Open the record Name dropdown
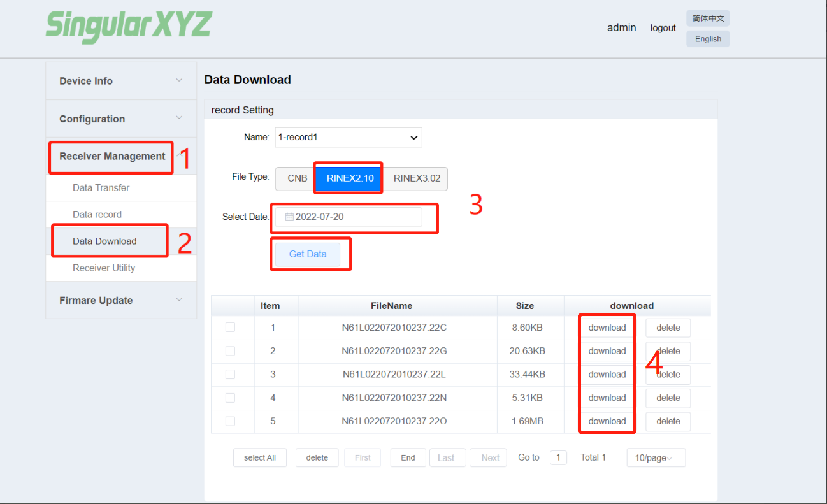 [x=349, y=138]
